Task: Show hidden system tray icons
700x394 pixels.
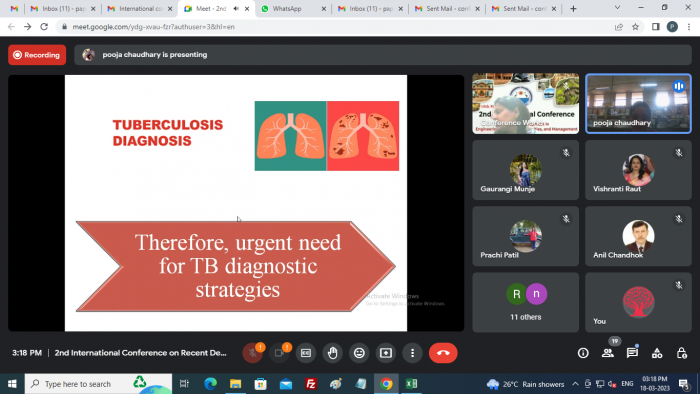Action: tap(575, 384)
